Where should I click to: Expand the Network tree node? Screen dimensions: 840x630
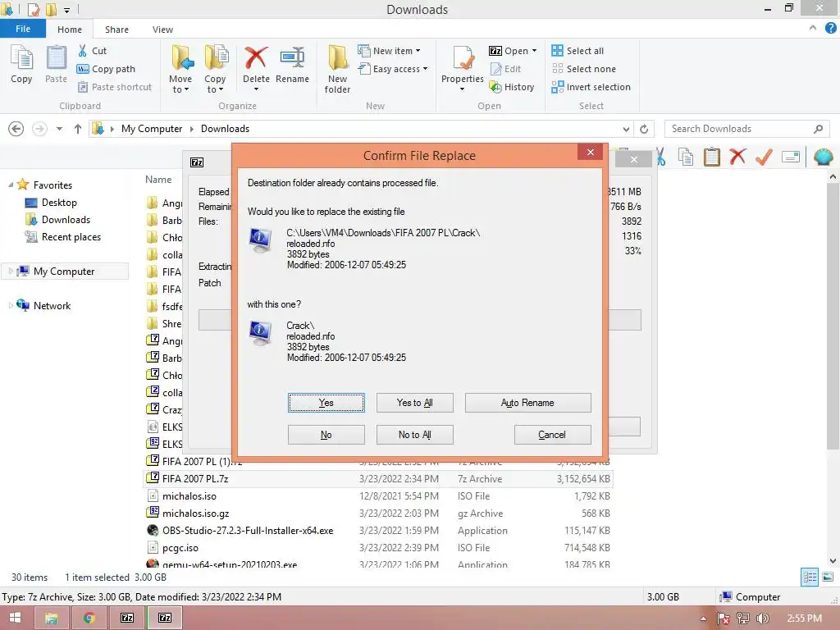pyautogui.click(x=10, y=306)
